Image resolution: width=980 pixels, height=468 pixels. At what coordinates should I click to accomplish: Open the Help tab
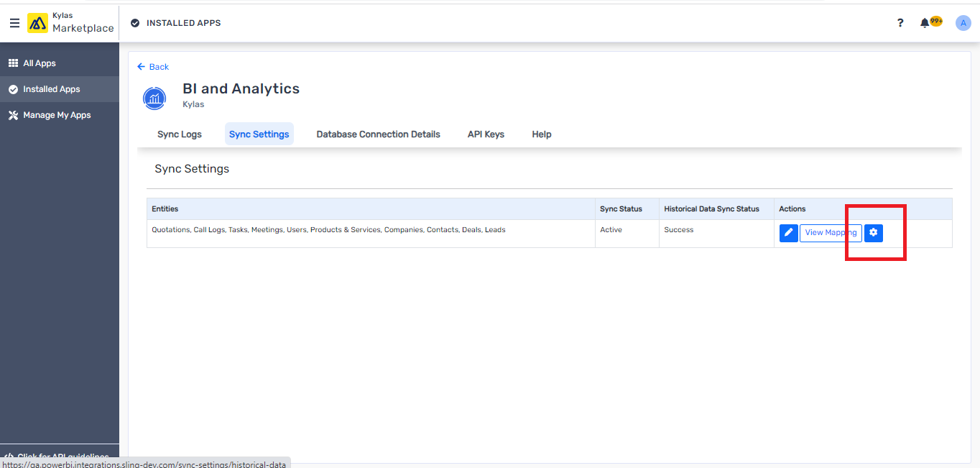[542, 134]
